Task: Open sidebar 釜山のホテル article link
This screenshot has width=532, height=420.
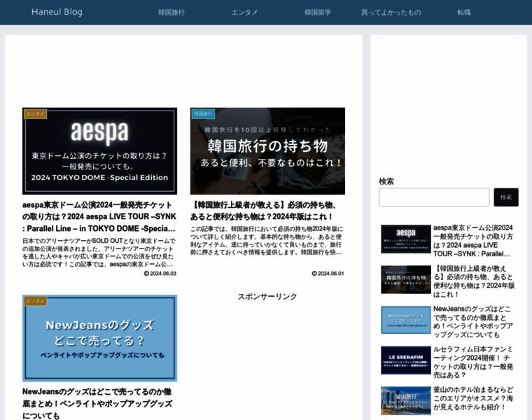Action: pyautogui.click(x=473, y=398)
